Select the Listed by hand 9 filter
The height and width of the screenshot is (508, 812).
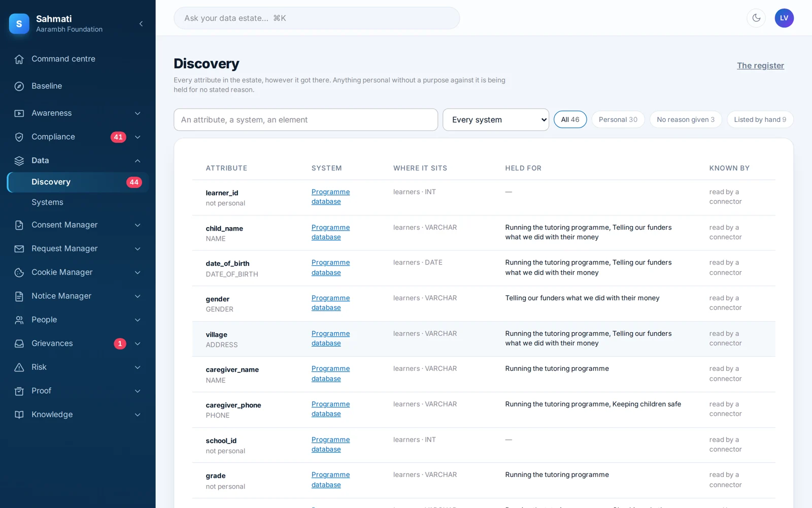pos(760,119)
